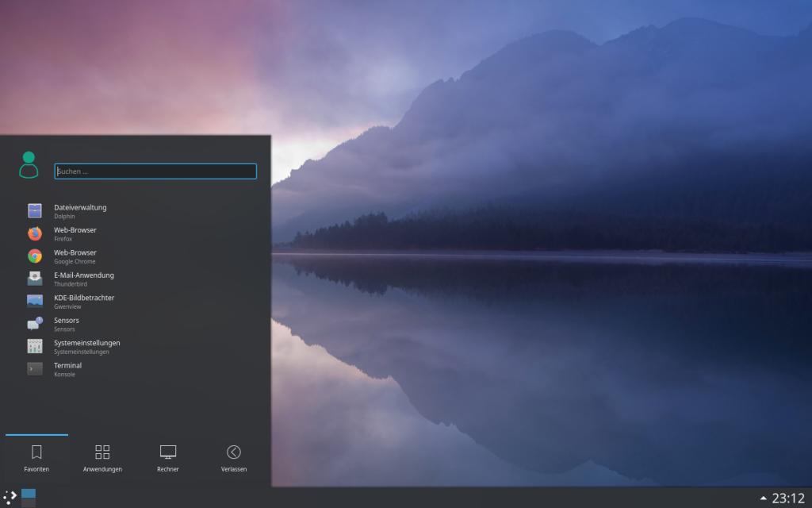
Task: Click the Dateiverwaltung text label
Action: pyautogui.click(x=80, y=207)
